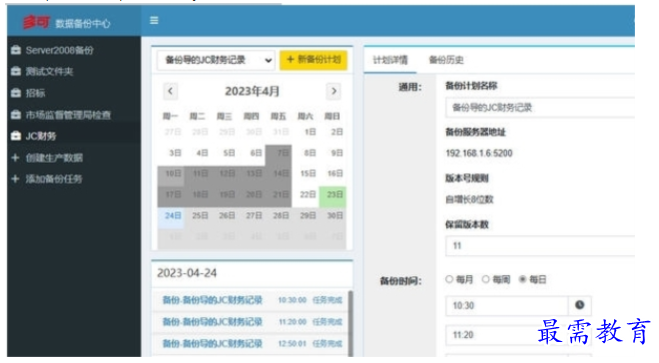
Task: Open the 12:50:01 备份 task record link
Action: pos(212,344)
